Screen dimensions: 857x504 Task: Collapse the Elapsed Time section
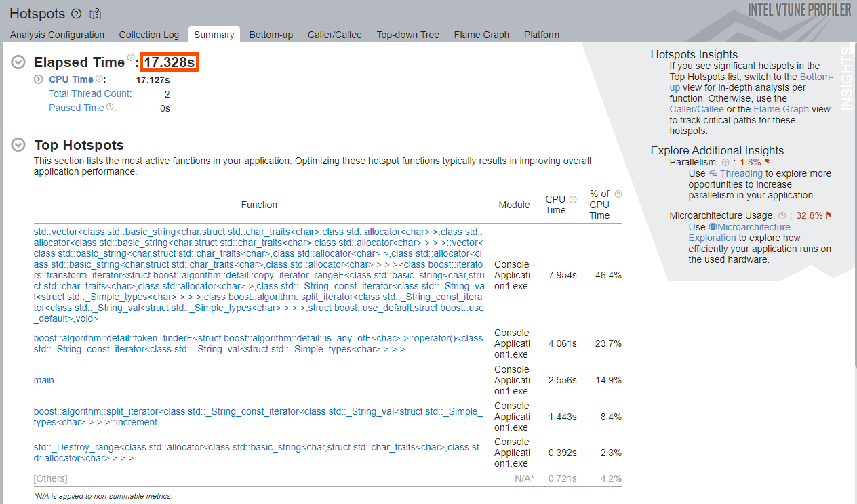tap(19, 62)
